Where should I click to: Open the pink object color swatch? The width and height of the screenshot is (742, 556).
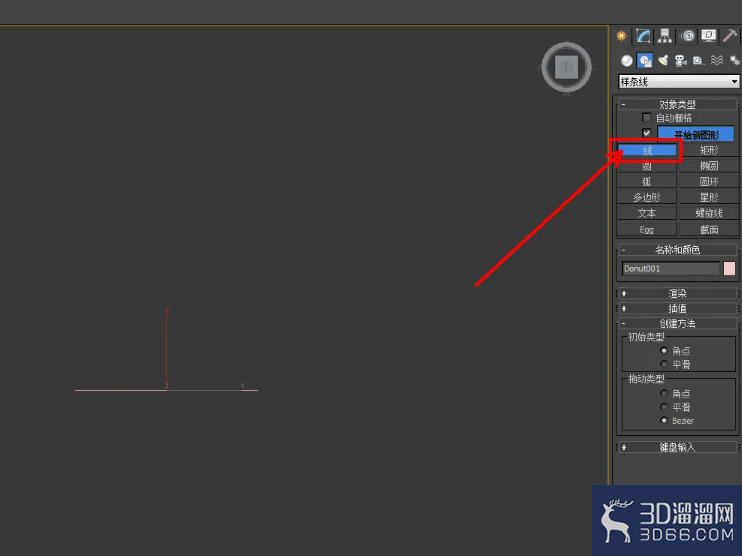click(x=729, y=268)
